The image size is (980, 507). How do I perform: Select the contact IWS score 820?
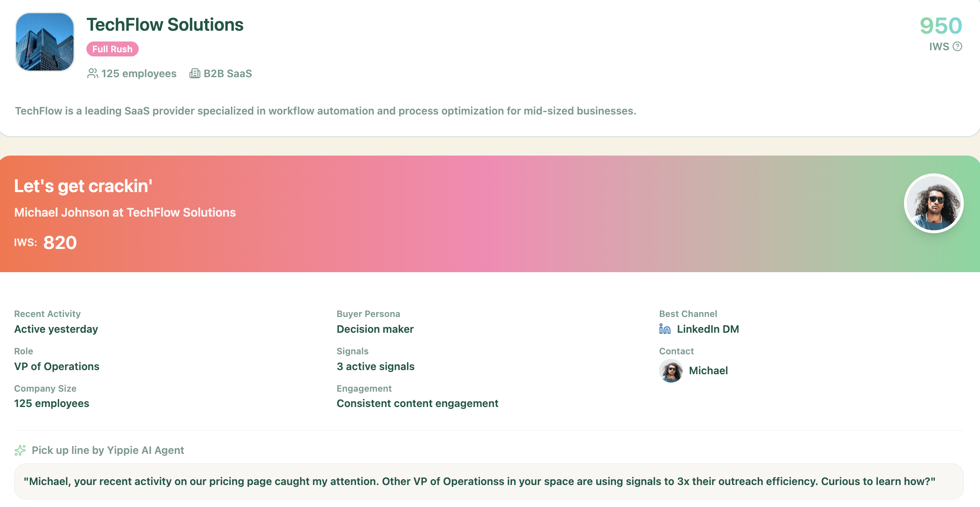point(60,243)
